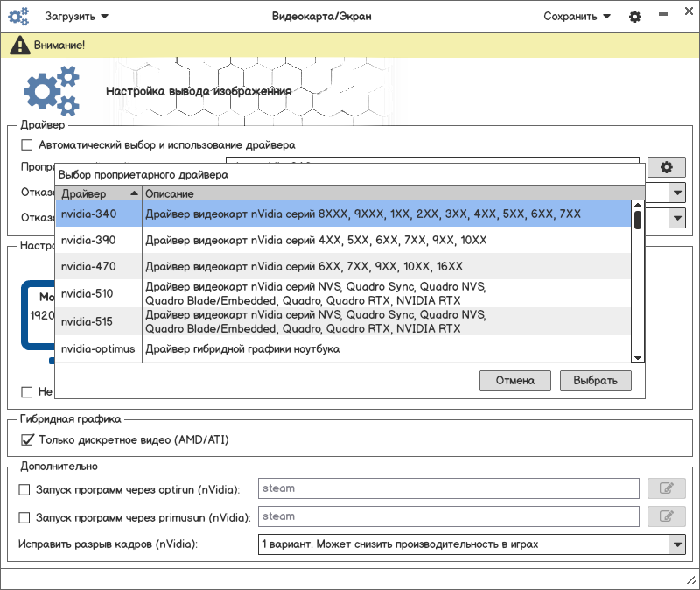Click the gears app icon in title bar
700x590 pixels.
[x=18, y=17]
